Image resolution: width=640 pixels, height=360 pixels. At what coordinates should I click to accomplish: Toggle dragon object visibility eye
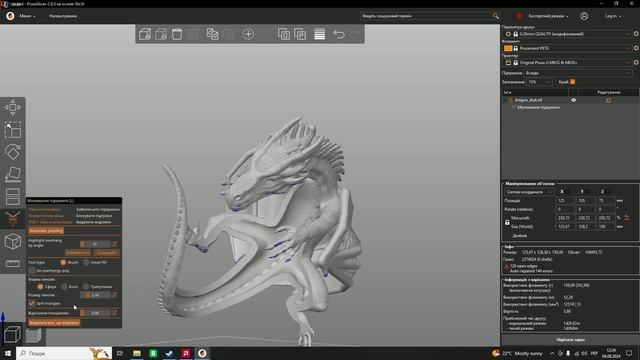point(573,100)
